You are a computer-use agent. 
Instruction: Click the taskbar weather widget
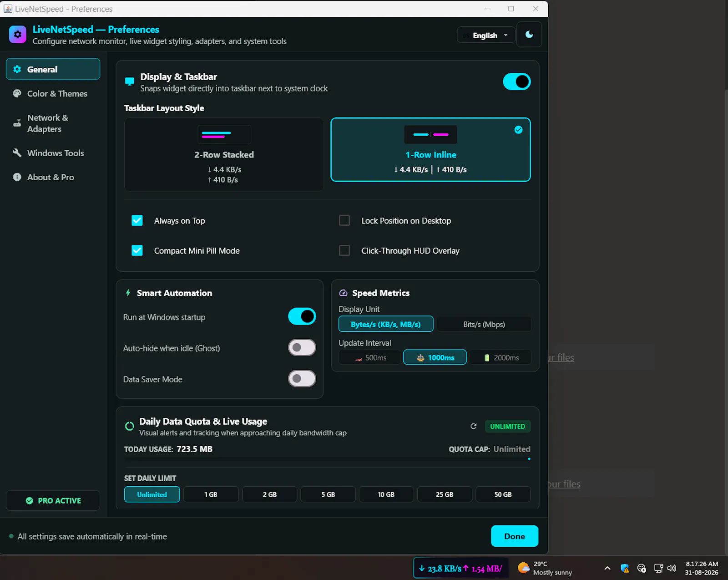point(545,568)
